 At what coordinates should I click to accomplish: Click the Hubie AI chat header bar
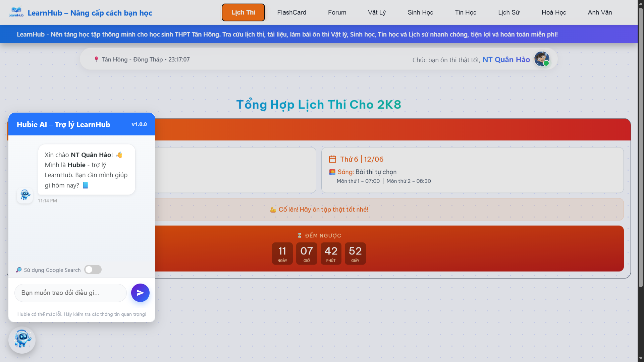point(82,124)
